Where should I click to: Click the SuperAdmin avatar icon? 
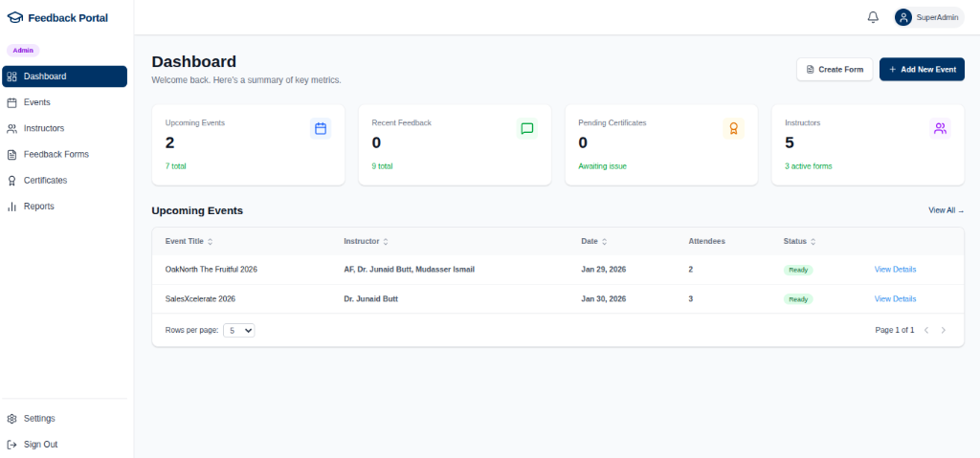coord(903,17)
